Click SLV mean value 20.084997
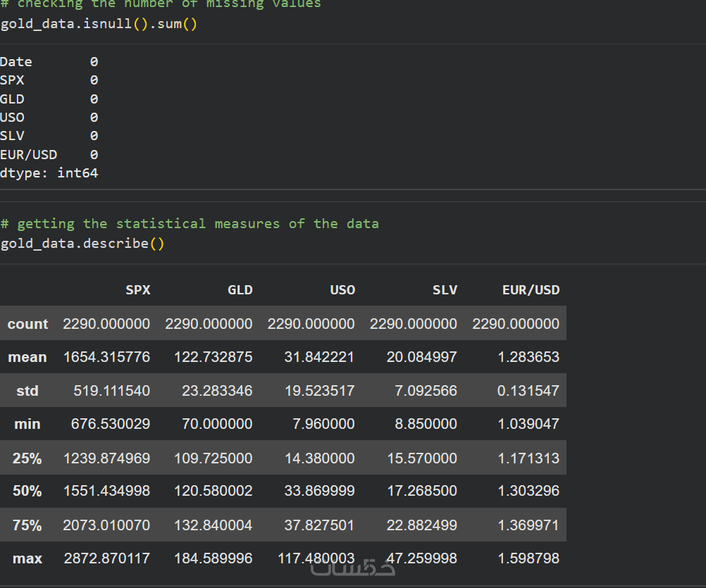This screenshot has width=706, height=588. pyautogui.click(x=422, y=357)
